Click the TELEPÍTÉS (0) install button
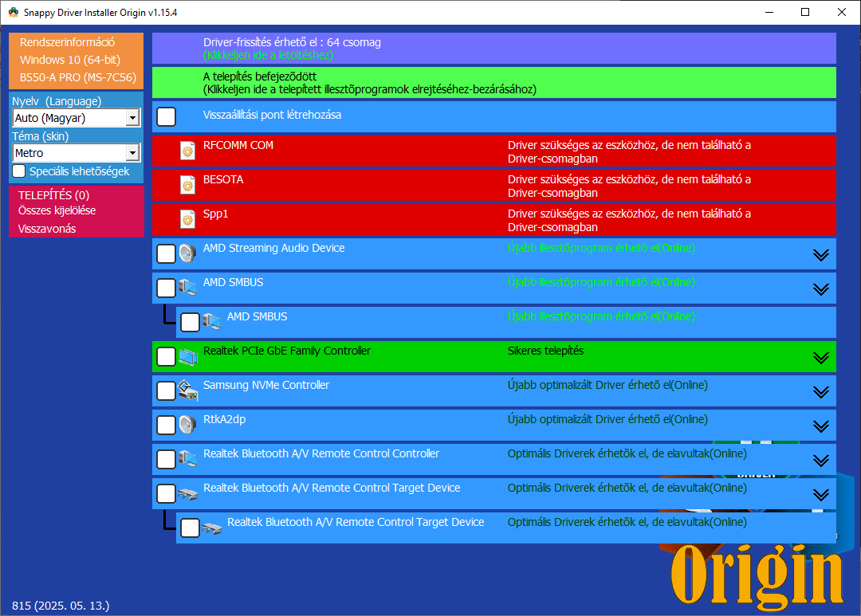 [x=53, y=195]
